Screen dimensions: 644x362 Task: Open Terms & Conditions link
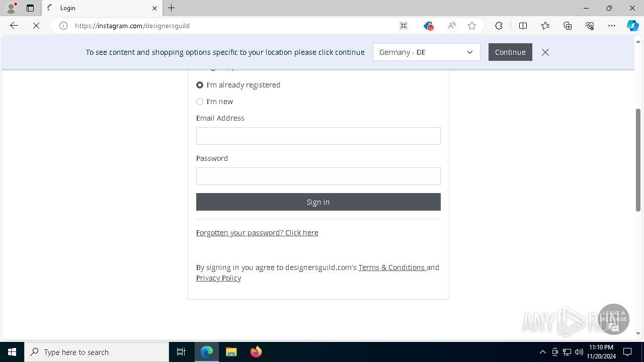pos(392,267)
